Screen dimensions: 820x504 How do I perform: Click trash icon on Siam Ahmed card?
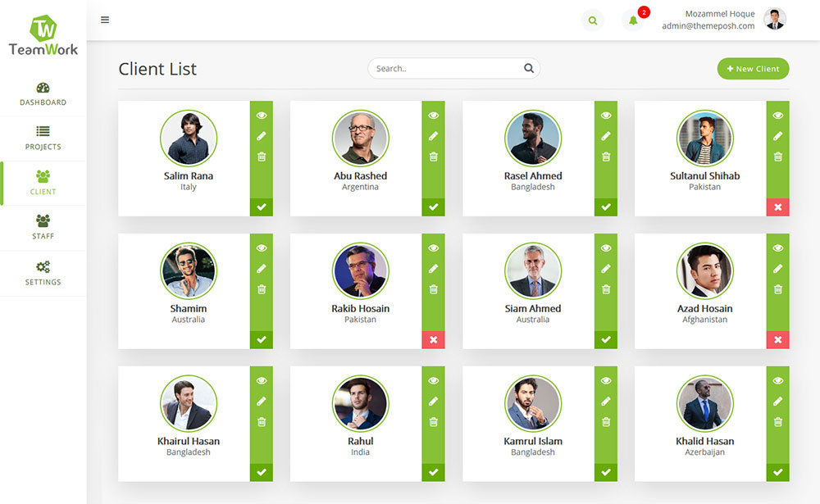[606, 289]
